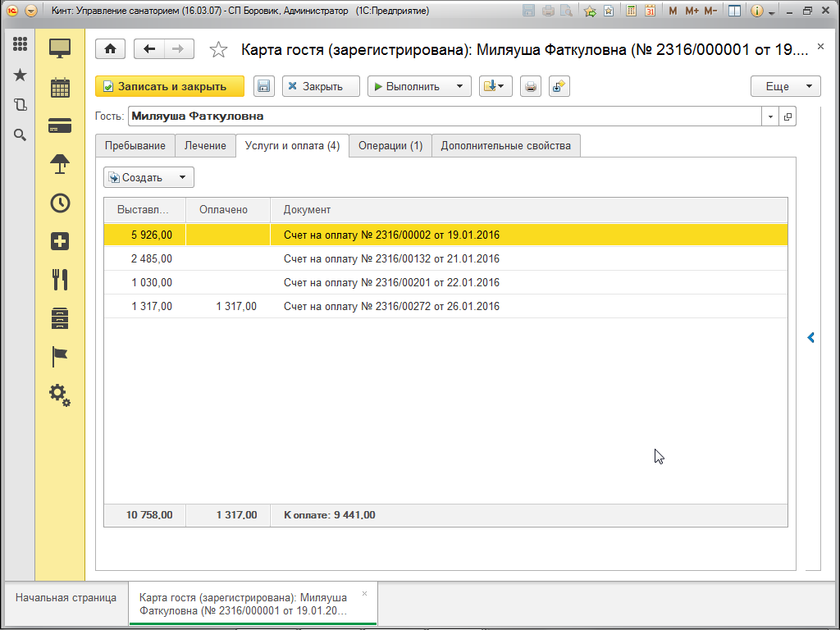This screenshot has height=630, width=840.
Task: Open the payment card section
Action: (x=60, y=126)
